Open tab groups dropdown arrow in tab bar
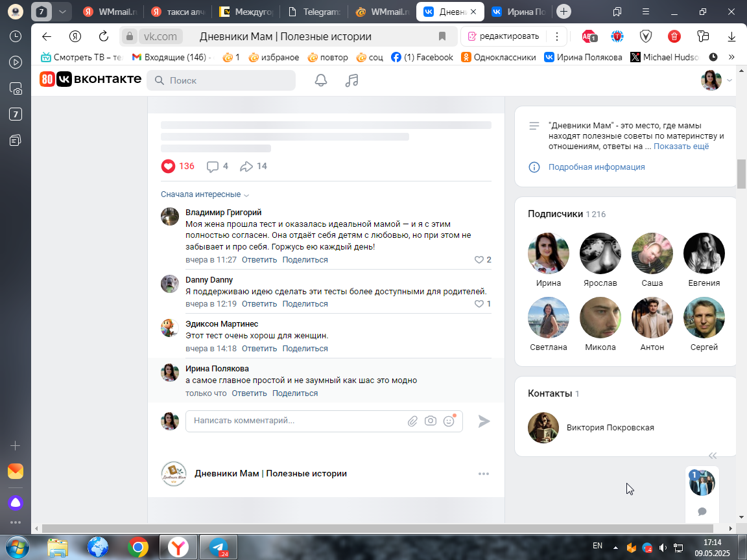Image resolution: width=747 pixels, height=560 pixels. pyautogui.click(x=62, y=12)
